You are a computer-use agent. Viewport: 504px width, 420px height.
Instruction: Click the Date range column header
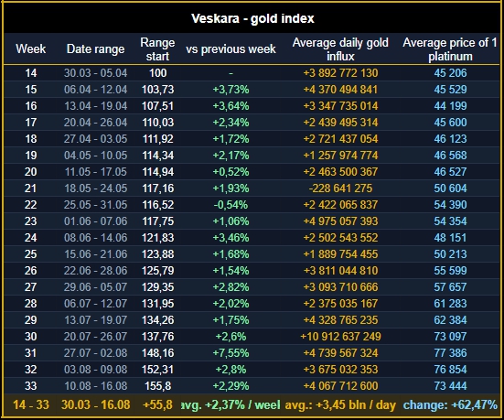[x=95, y=49]
